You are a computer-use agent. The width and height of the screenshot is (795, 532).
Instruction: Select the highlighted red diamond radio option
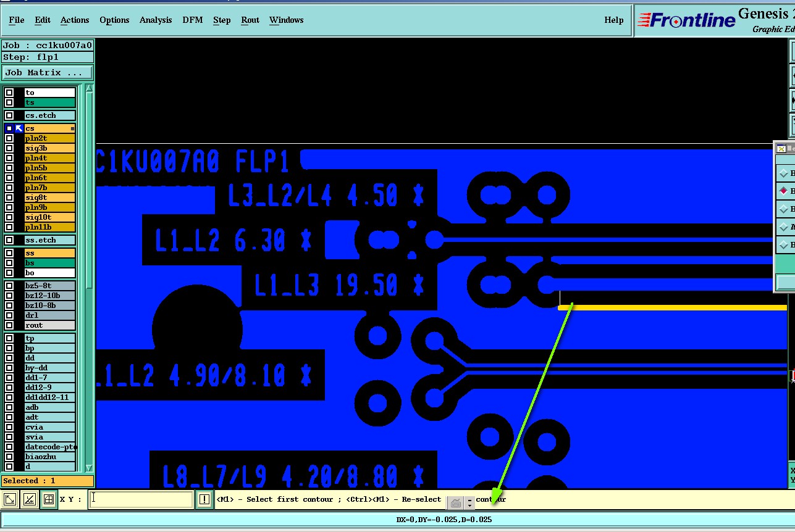point(784,191)
